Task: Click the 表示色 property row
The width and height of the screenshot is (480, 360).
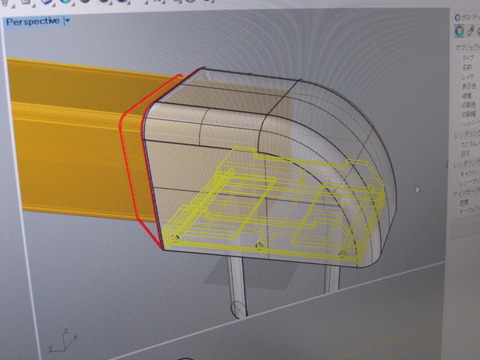Action: coord(469,86)
